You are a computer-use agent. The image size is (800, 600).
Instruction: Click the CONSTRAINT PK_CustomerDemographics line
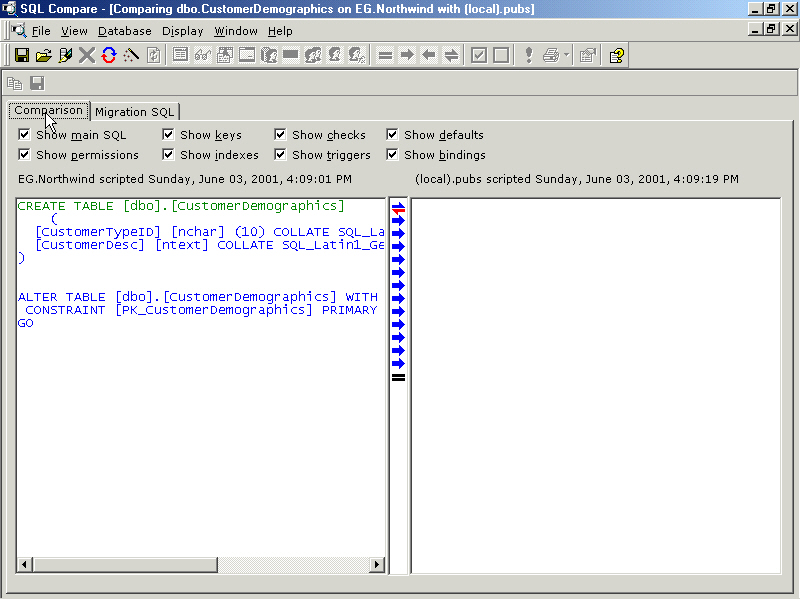click(201, 310)
